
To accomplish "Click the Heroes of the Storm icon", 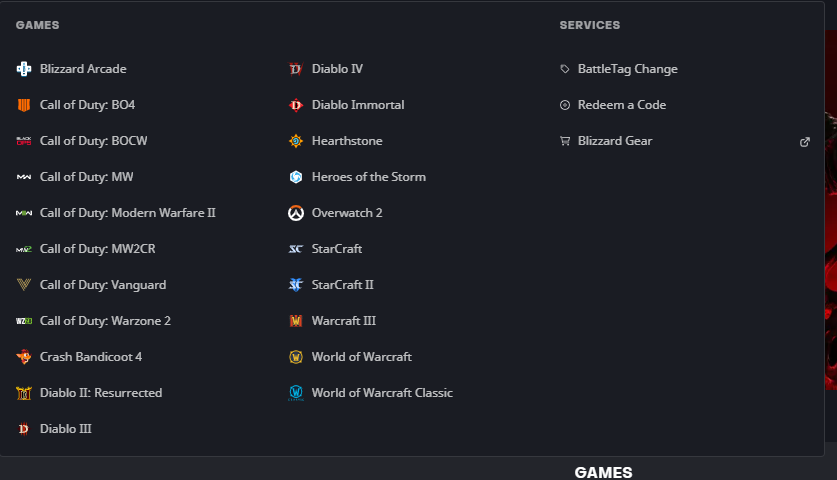I will [295, 177].
